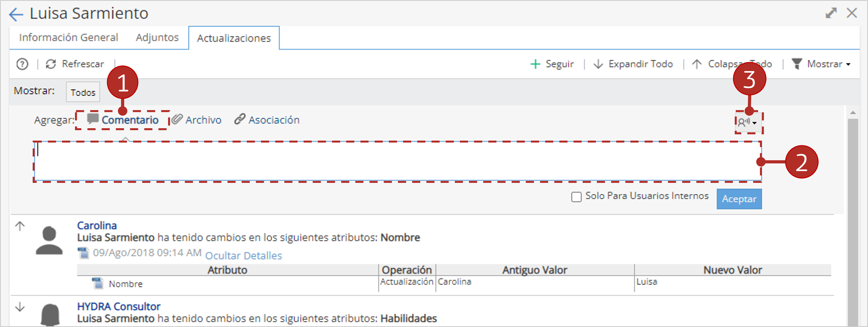
Task: Click the scrollbar up arrow
Action: [x=853, y=112]
